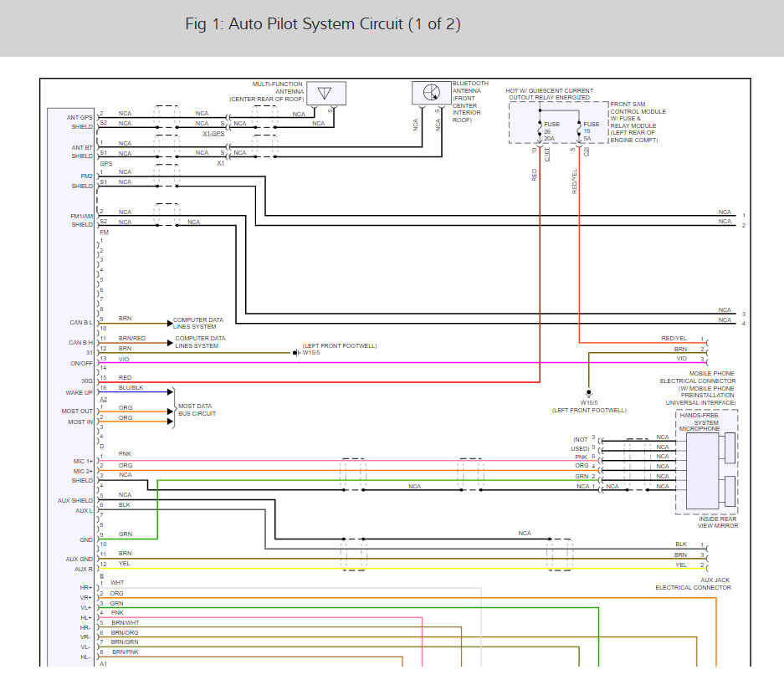This screenshot has height=685, width=784.
Task: Click the 'BLU/BLK' blue wire line
Action: [x=134, y=392]
